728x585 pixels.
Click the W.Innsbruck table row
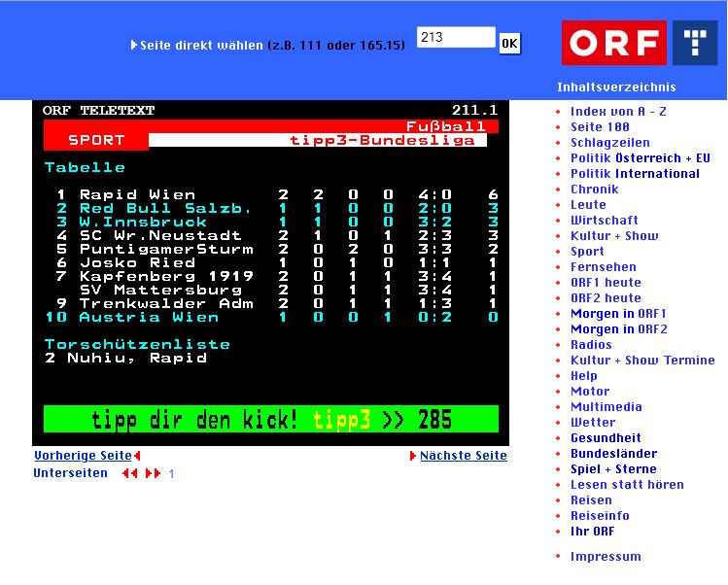coord(271,222)
